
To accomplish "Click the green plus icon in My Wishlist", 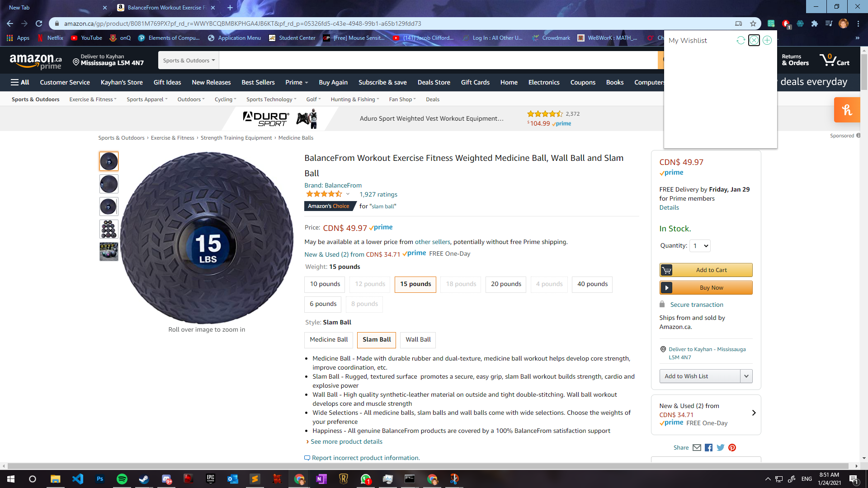I will coord(767,41).
